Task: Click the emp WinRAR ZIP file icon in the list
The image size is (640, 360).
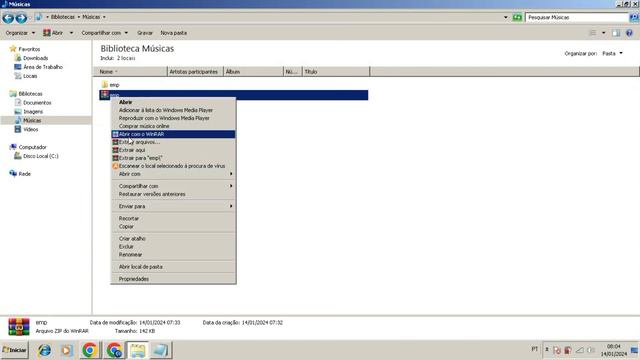Action: 105,95
